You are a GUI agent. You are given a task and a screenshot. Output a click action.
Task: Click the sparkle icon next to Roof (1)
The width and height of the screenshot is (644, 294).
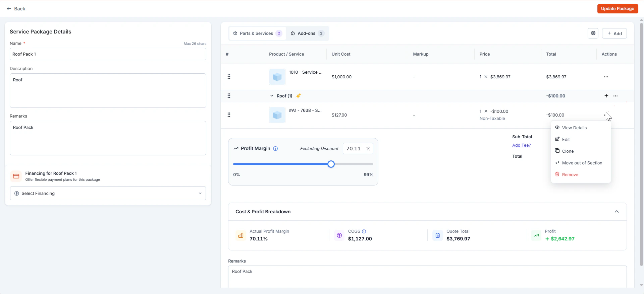(x=298, y=96)
